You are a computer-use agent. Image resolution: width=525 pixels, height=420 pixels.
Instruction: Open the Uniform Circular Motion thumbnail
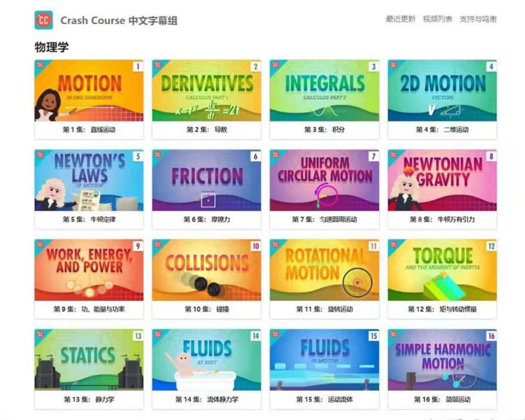pyautogui.click(x=325, y=180)
